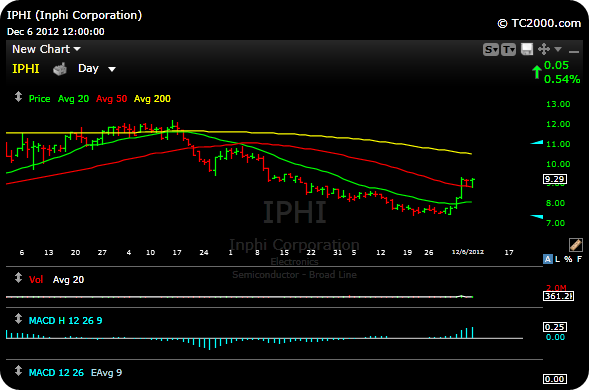Open the T dropdown button
This screenshot has height=390, width=589.
508,49
